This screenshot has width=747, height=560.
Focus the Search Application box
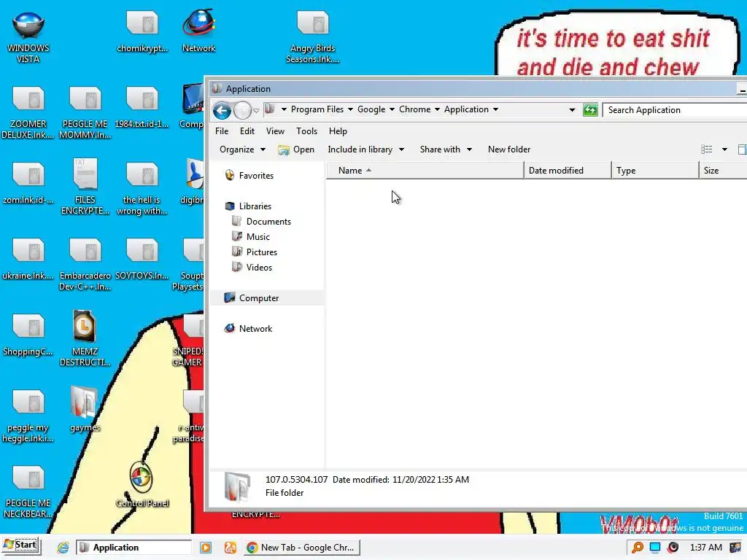[675, 110]
